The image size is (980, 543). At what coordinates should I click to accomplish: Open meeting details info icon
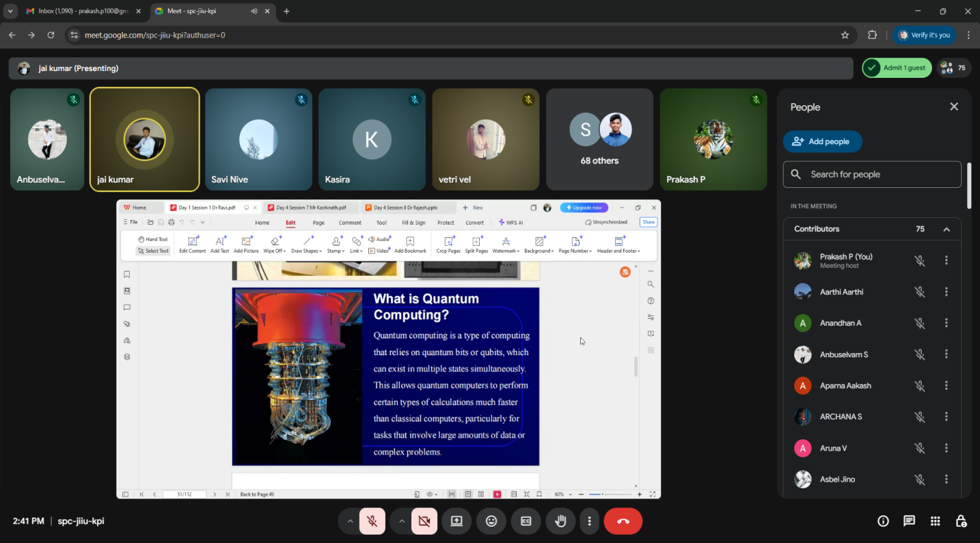click(x=883, y=521)
